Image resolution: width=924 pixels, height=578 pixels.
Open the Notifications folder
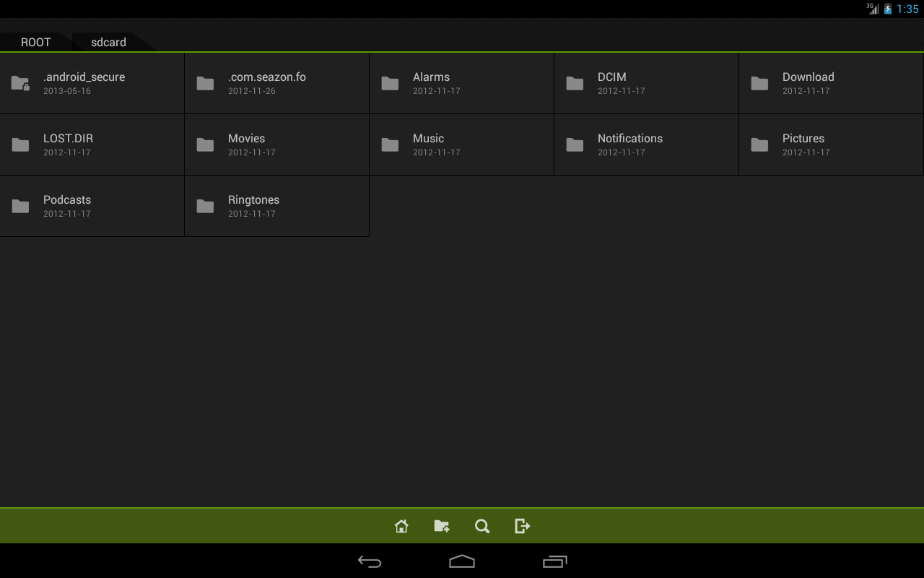pyautogui.click(x=646, y=144)
